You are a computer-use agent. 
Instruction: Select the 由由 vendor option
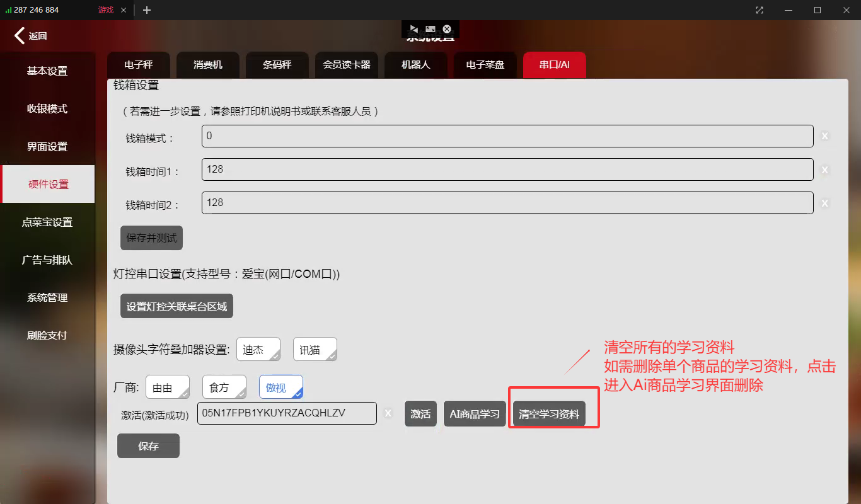click(x=167, y=387)
